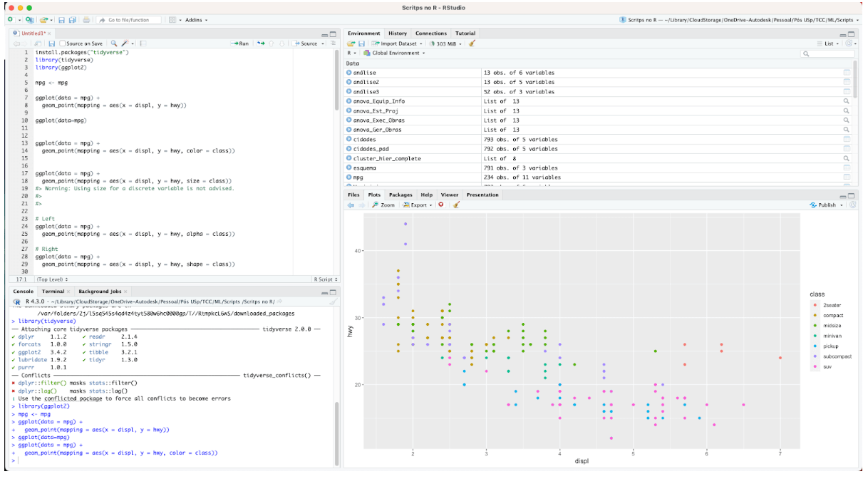The width and height of the screenshot is (868, 479).
Task: Open the List view dropdown in Environment pane
Action: coord(832,43)
